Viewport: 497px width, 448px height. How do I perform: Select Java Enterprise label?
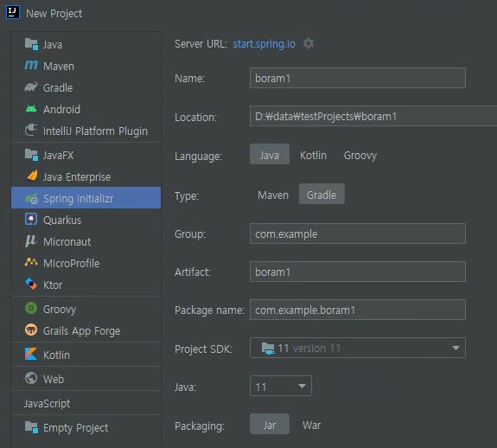click(77, 177)
